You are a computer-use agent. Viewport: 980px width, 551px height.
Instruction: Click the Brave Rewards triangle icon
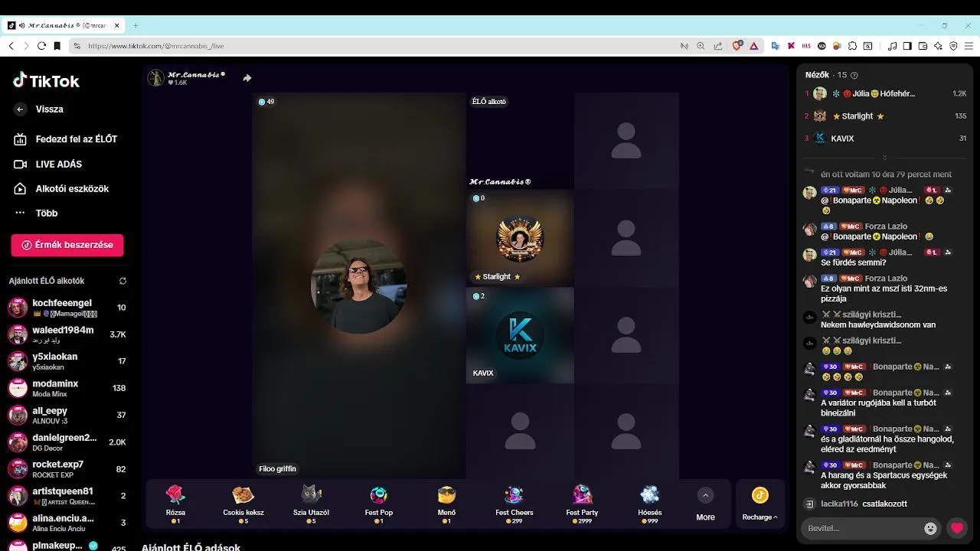coord(754,46)
